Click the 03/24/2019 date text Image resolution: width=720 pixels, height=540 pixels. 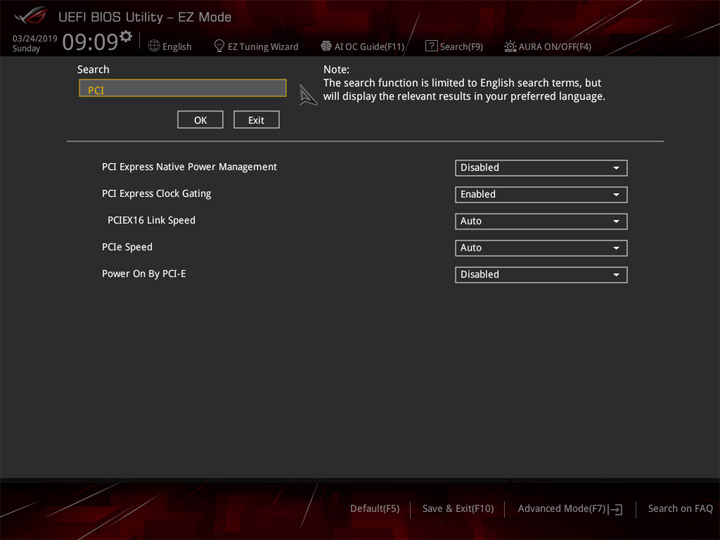tap(34, 39)
